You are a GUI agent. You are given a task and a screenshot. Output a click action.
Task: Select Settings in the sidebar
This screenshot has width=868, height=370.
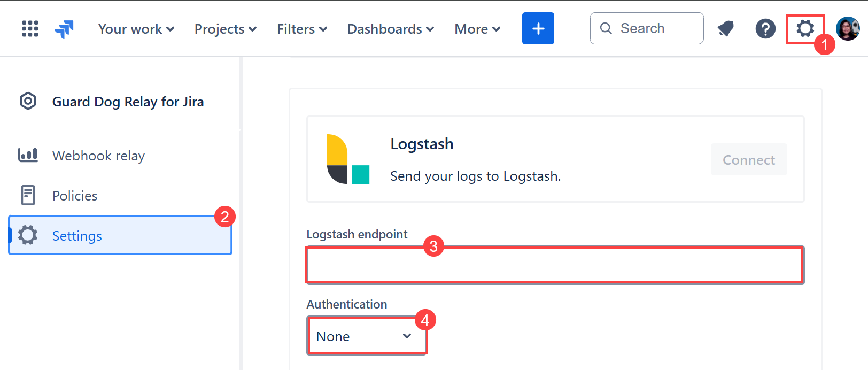tap(120, 235)
